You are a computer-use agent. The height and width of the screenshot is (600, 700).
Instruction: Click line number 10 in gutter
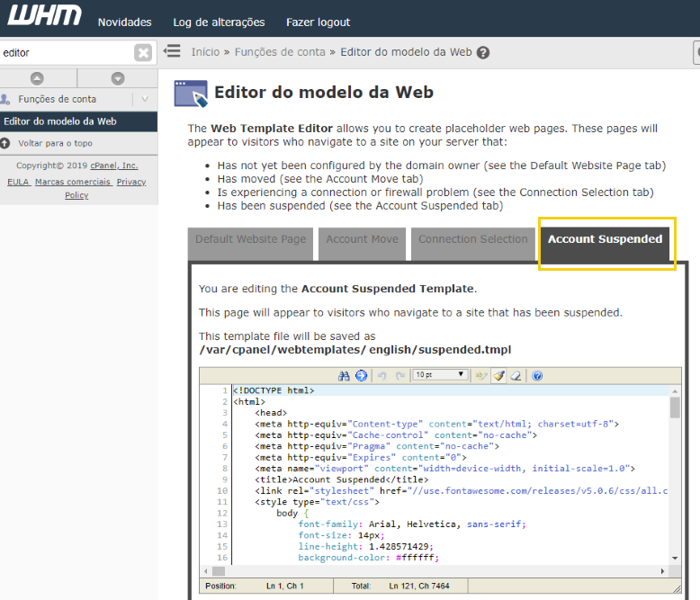point(222,491)
